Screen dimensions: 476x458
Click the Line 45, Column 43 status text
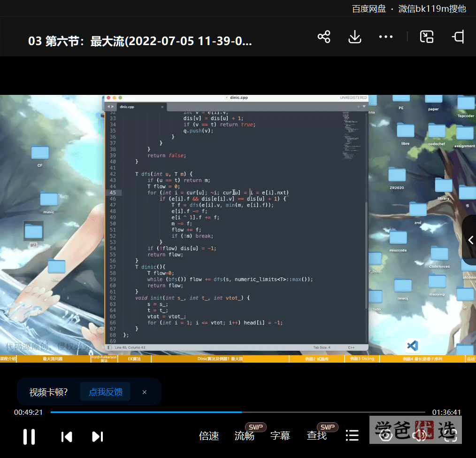(x=130, y=348)
